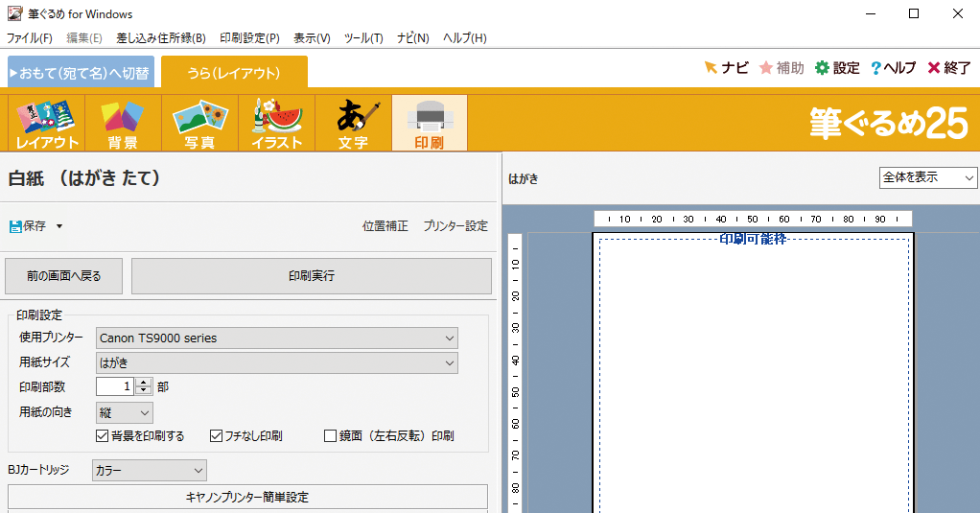980x513 pixels.
Task: Open the 表示(V) menu
Action: coord(312,38)
